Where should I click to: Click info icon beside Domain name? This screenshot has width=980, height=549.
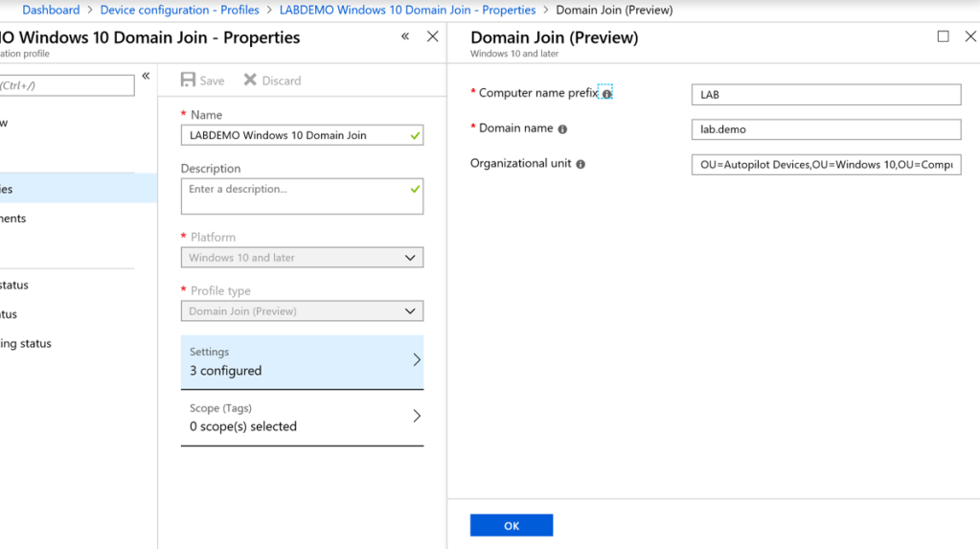pos(562,129)
